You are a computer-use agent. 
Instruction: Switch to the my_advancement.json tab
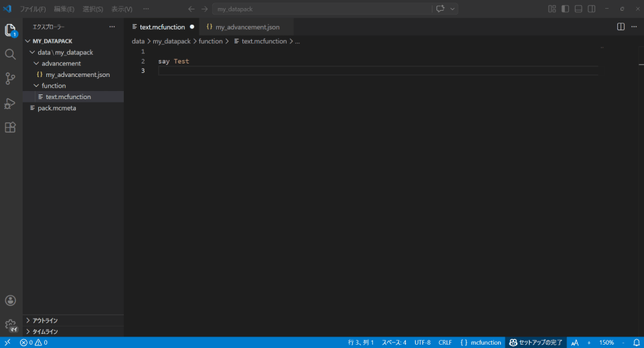(247, 27)
